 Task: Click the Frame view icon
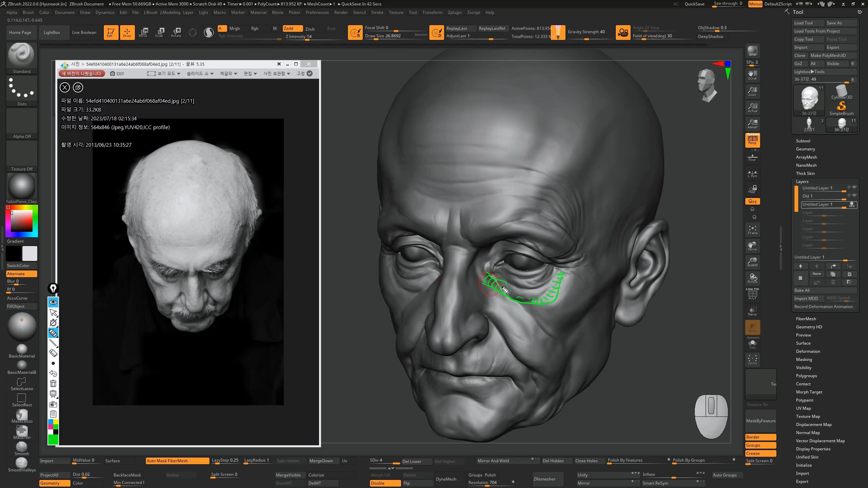pyautogui.click(x=752, y=230)
